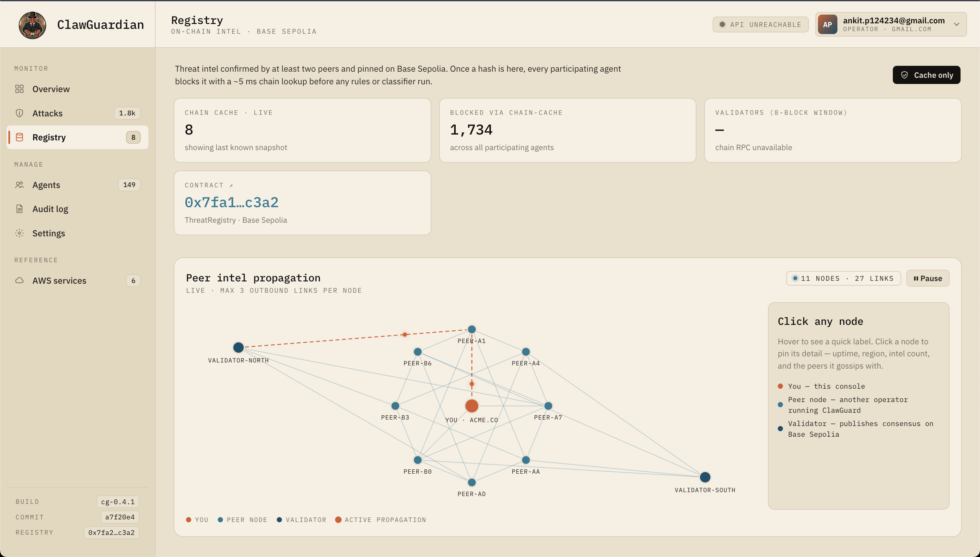Select the VALIDATOR-NORTH node in the graph
980x557 pixels.
238,347
